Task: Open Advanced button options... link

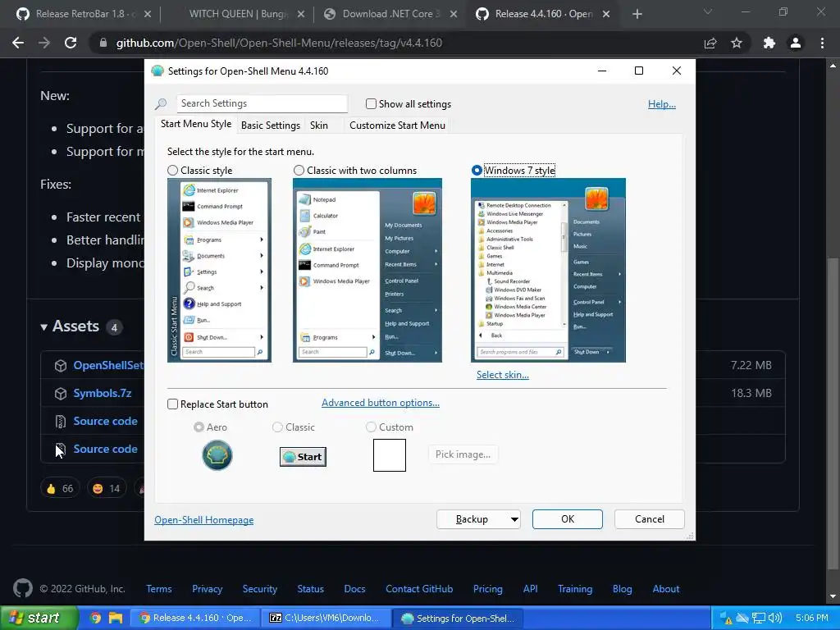Action: [381, 403]
